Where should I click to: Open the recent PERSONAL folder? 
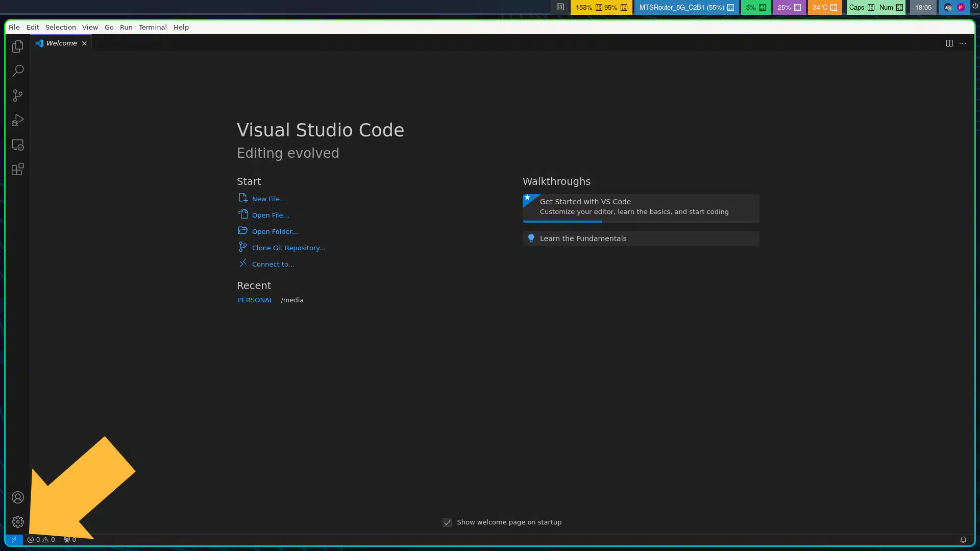(x=255, y=300)
